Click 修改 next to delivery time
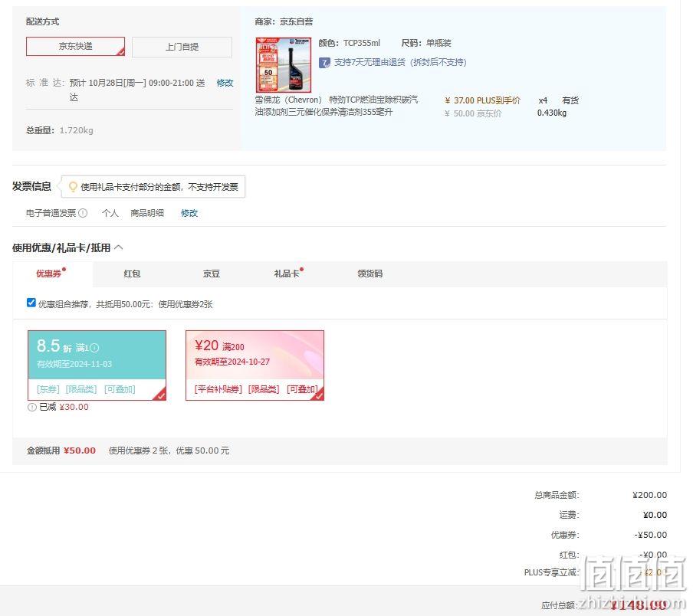 225,83
